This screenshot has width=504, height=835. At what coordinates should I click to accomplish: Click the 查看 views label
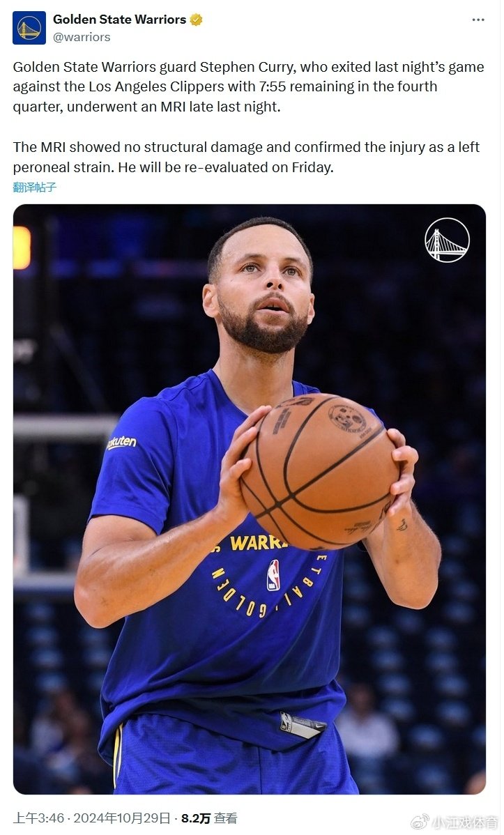226,818
